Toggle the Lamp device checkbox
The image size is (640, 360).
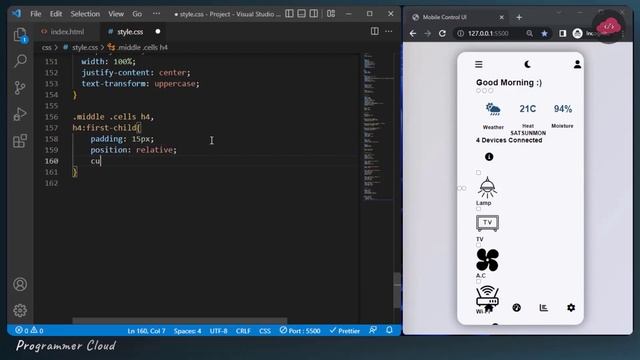pos(478,172)
